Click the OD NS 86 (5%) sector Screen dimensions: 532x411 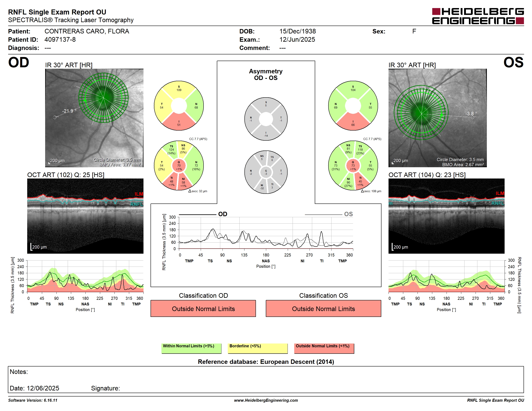click(183, 149)
